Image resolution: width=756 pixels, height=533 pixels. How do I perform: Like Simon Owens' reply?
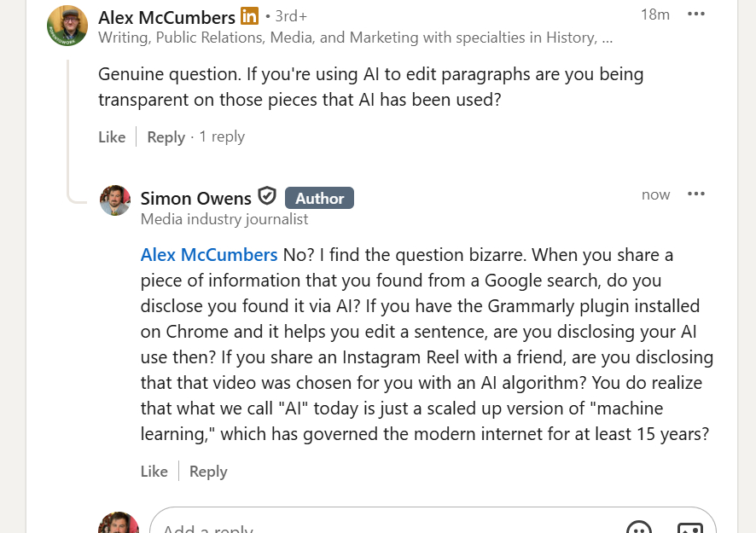(x=154, y=472)
